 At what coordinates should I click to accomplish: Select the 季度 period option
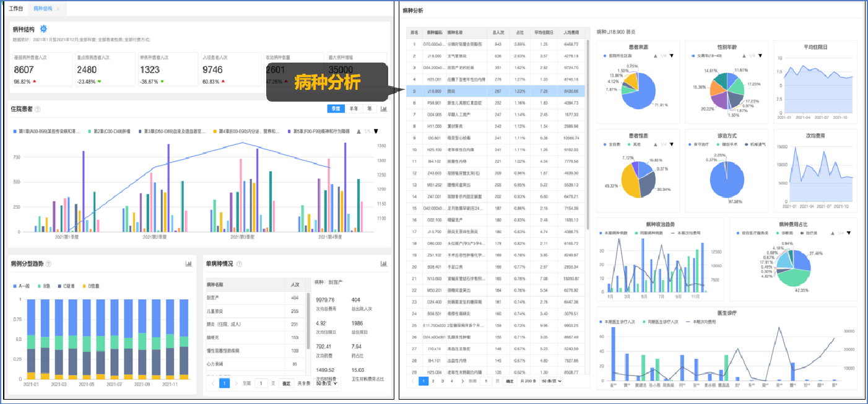coord(336,109)
